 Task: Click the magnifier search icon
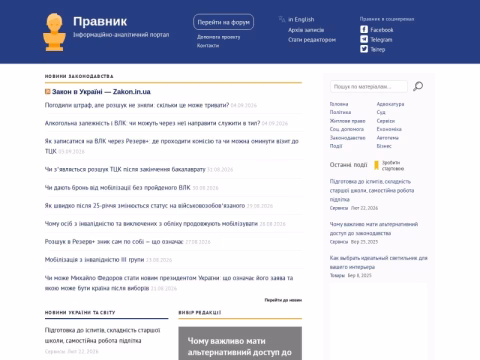pyautogui.click(x=418, y=86)
